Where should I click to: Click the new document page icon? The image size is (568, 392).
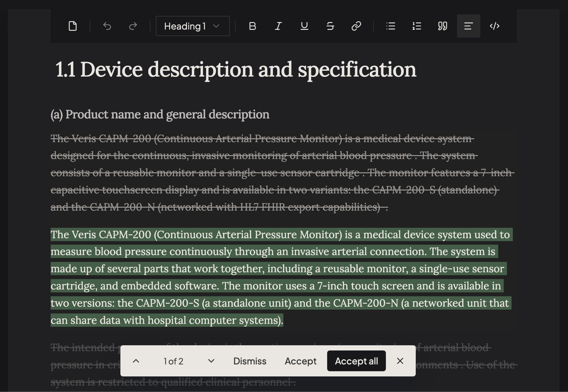tap(73, 26)
